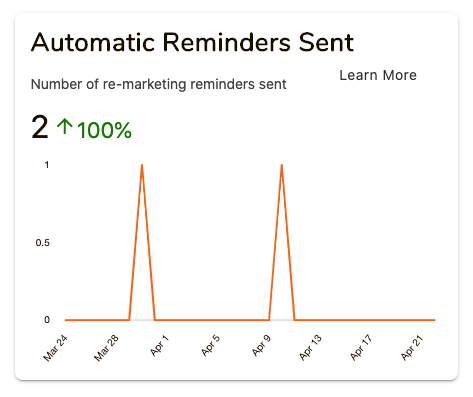Click the re-marketing reminders subtitle text
The height and width of the screenshot is (397, 473).
coord(159,84)
